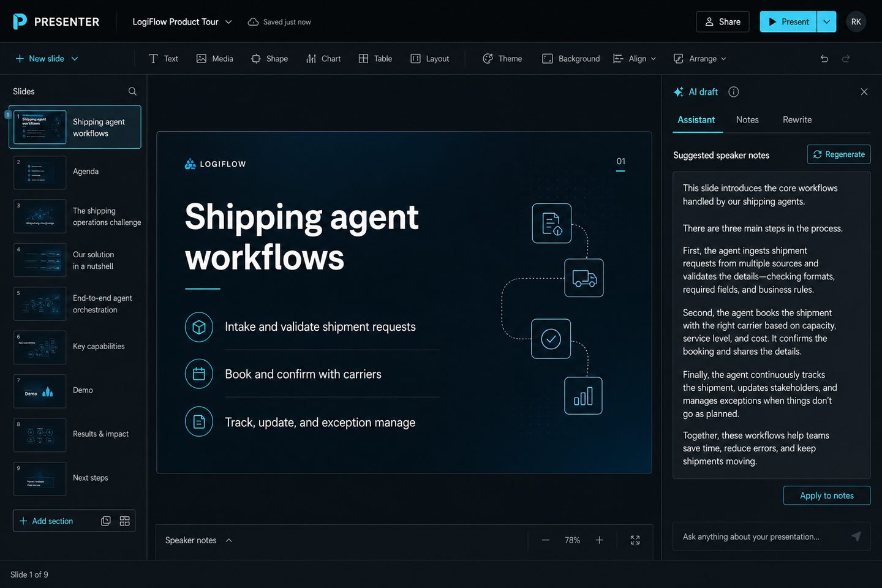The height and width of the screenshot is (588, 882).
Task: Insert Media from the toolbar
Action: [x=215, y=59]
